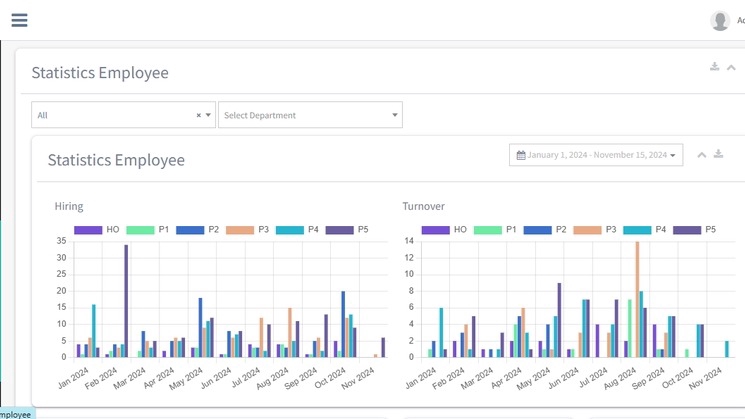
Task: Collapse the outer Statistics Employee panel
Action: (731, 67)
